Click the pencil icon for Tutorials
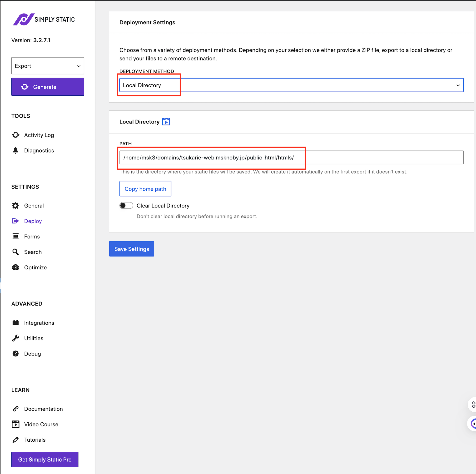 click(15, 440)
